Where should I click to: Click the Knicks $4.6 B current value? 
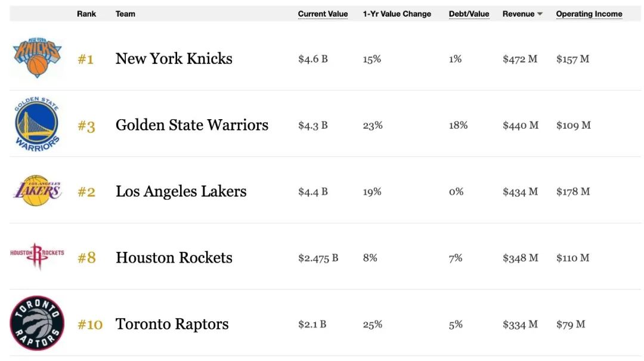pos(312,59)
